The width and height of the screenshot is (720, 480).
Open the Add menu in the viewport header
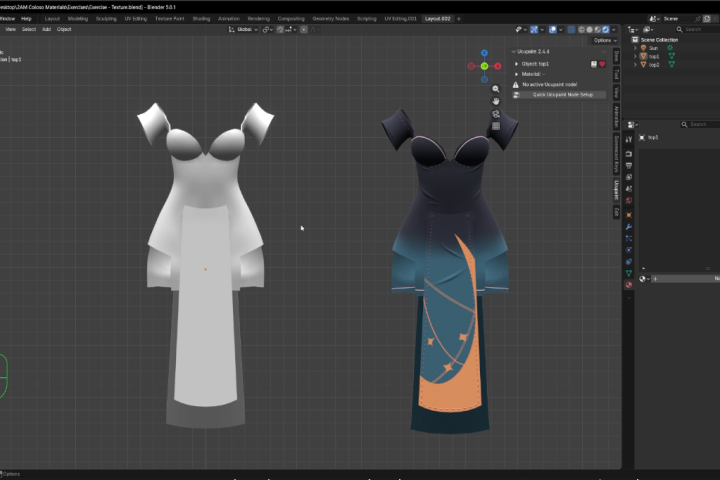coord(46,29)
